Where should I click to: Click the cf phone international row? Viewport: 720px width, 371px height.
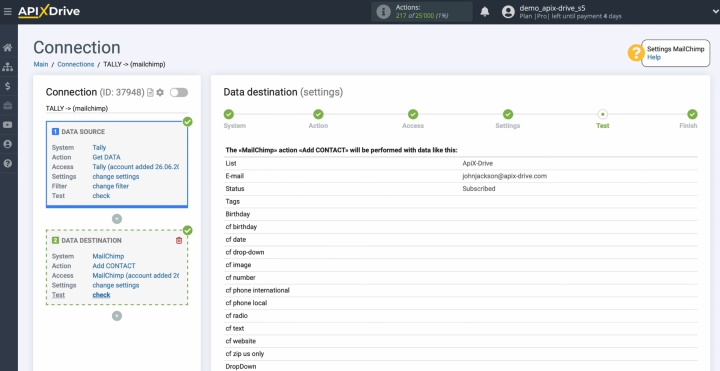[461, 290]
